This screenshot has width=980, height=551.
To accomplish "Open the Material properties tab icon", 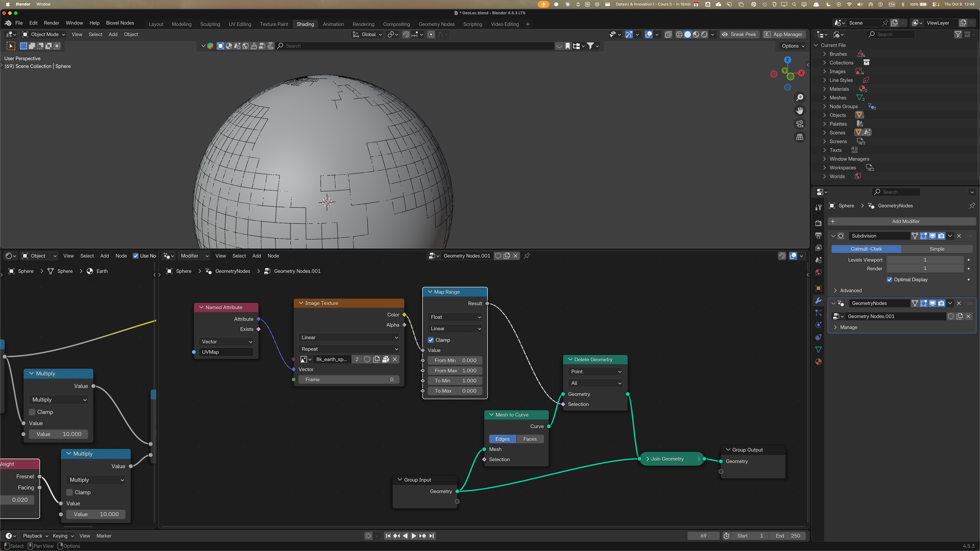I will 818,362.
